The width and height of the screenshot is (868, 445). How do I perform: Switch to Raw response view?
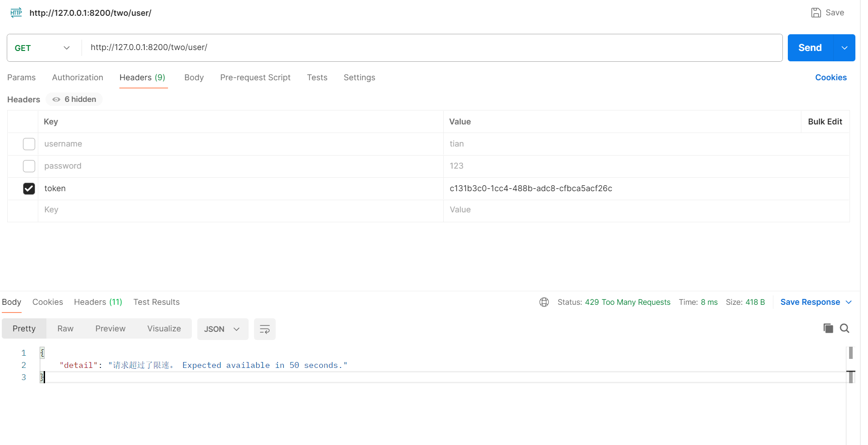[65, 329]
